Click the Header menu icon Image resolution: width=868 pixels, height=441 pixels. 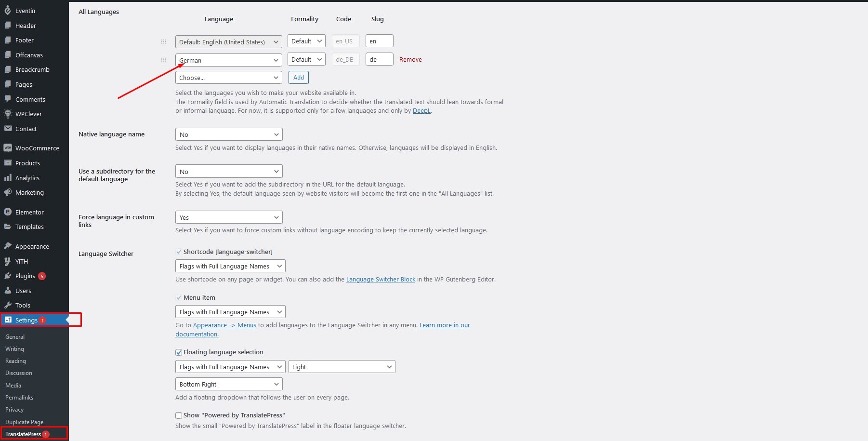[x=7, y=26]
